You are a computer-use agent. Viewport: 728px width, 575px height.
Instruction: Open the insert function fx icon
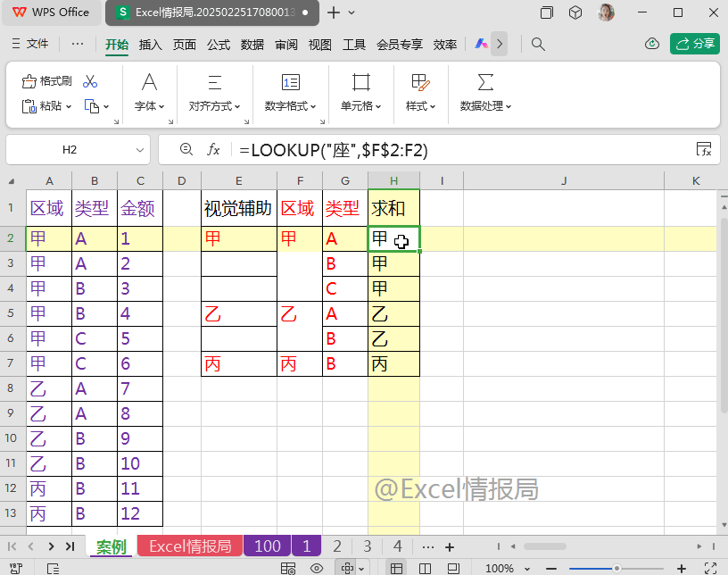213,150
